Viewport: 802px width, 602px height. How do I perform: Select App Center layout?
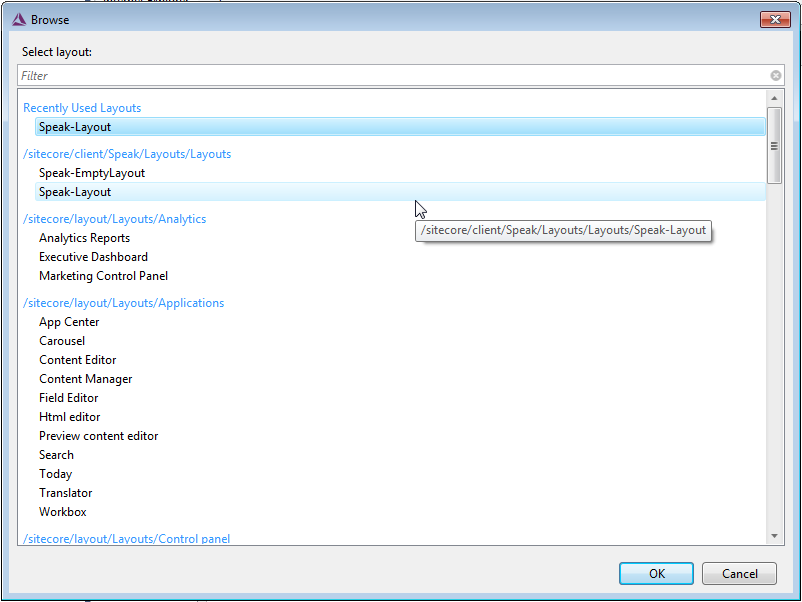click(x=400, y=322)
